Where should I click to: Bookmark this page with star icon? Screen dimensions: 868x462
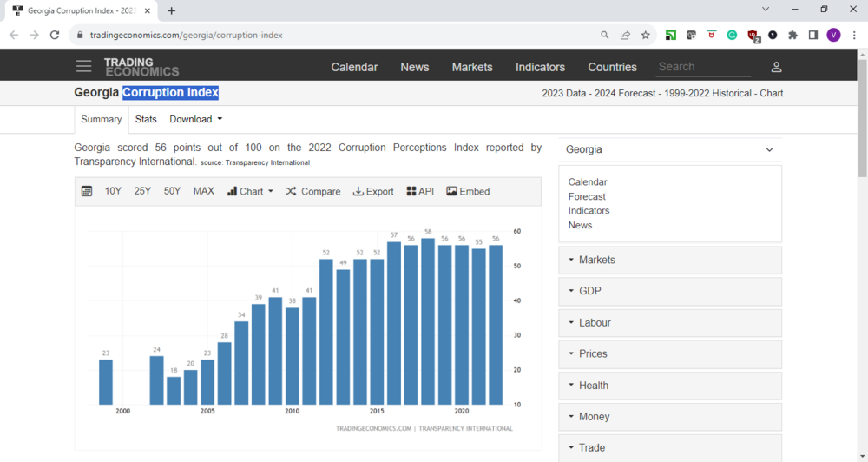(646, 35)
